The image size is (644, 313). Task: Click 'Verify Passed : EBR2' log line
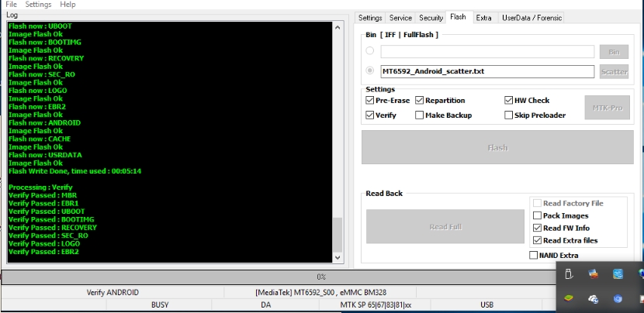[43, 252]
